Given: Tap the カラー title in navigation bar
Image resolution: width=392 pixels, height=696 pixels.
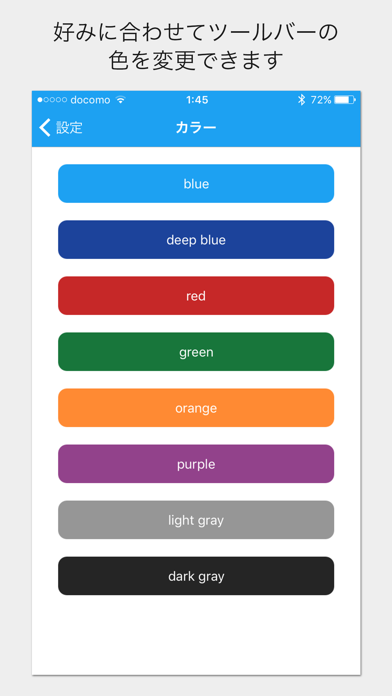Looking at the screenshot, I should click(x=196, y=128).
